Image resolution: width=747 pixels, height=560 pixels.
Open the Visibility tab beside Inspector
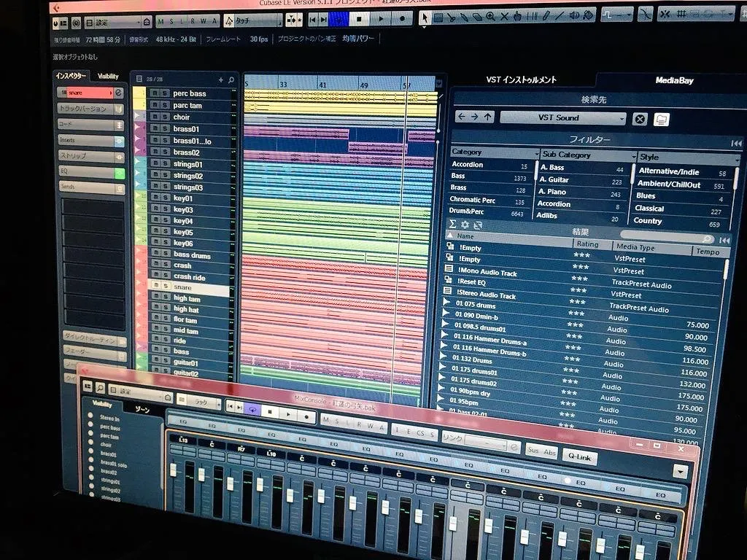(x=108, y=77)
